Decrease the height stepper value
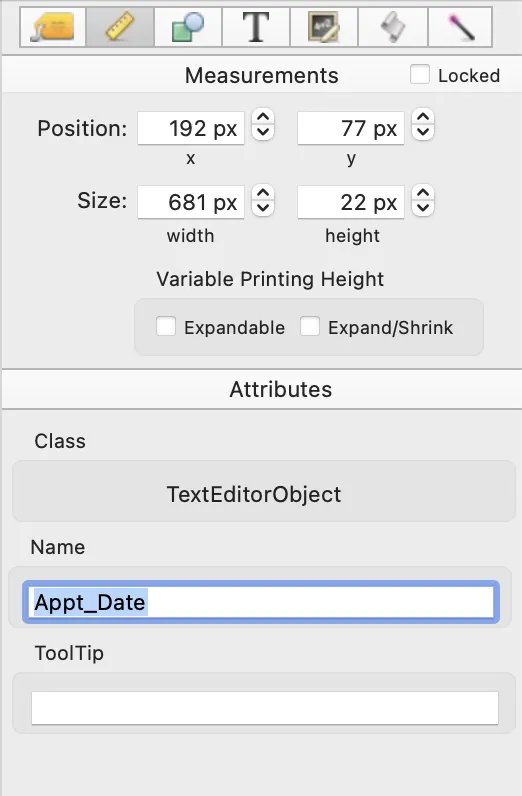Viewport: 522px width, 796px height. click(423, 208)
